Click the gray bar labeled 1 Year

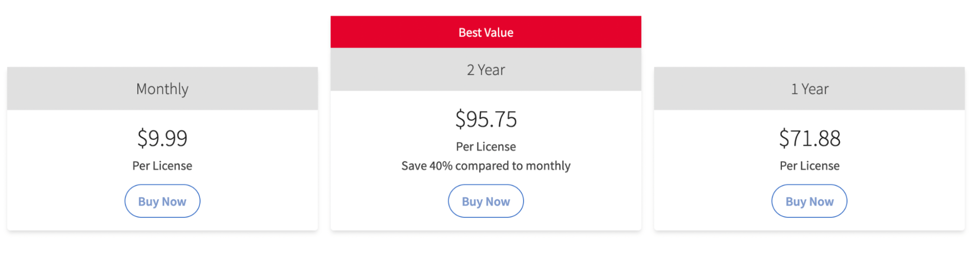click(809, 89)
